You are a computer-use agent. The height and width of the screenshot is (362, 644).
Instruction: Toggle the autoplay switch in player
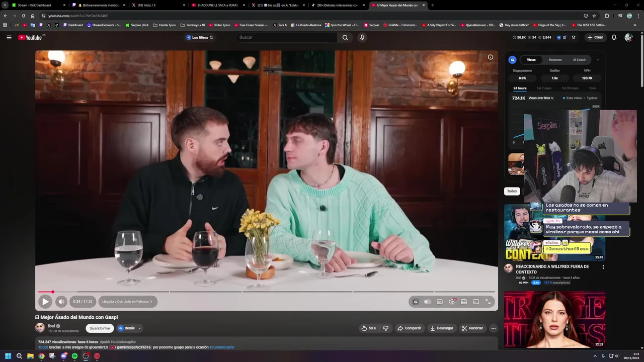tap(428, 302)
